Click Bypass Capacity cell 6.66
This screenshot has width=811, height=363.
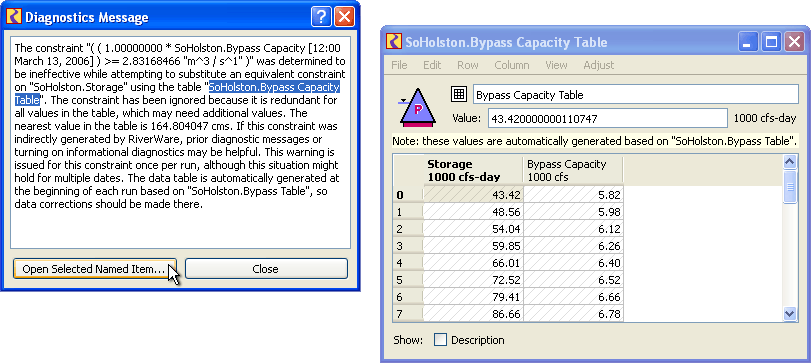(x=573, y=296)
